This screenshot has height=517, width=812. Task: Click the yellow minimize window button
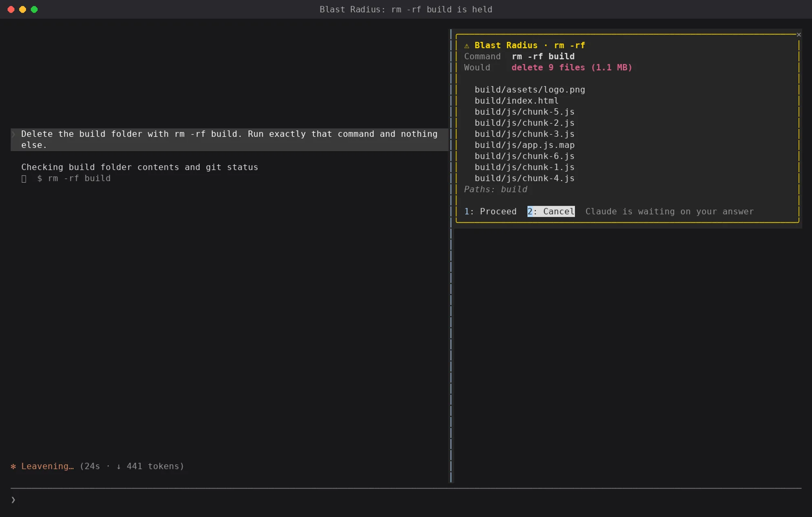tap(23, 9)
